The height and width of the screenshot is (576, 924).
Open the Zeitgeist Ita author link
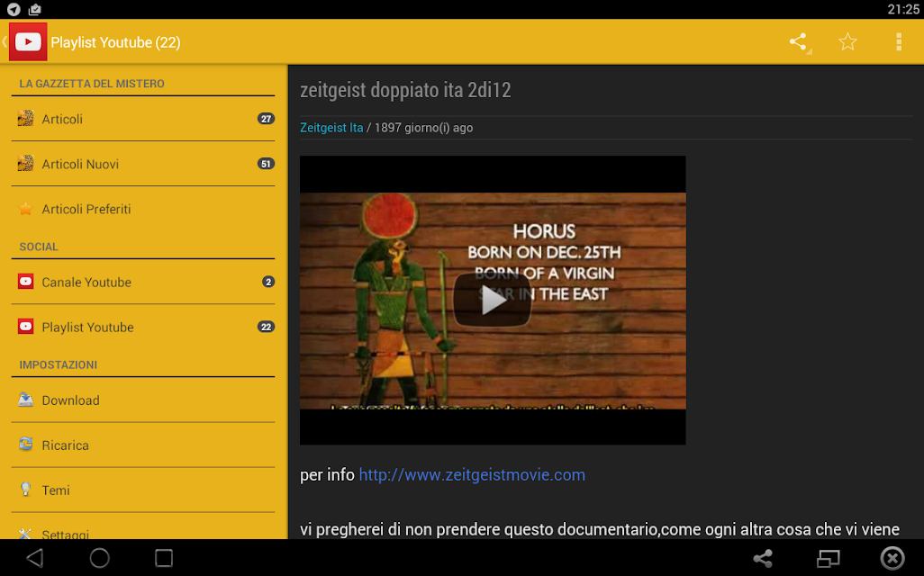pyautogui.click(x=331, y=128)
